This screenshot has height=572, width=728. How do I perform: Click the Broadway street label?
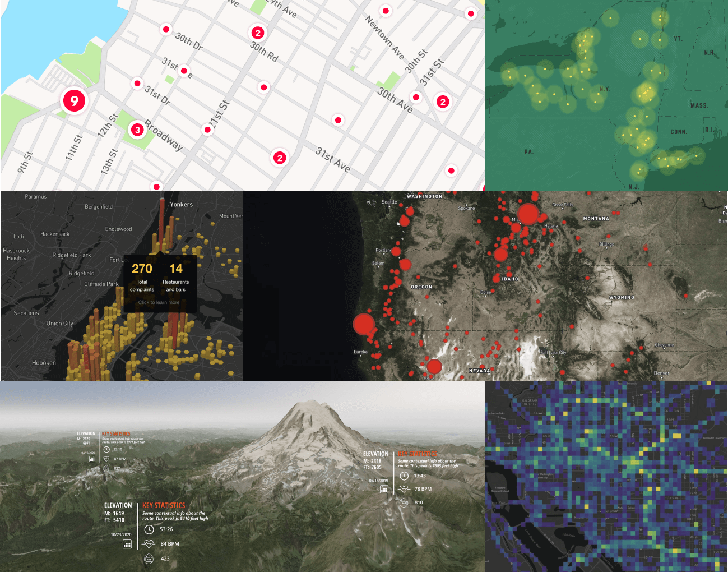[x=164, y=135]
